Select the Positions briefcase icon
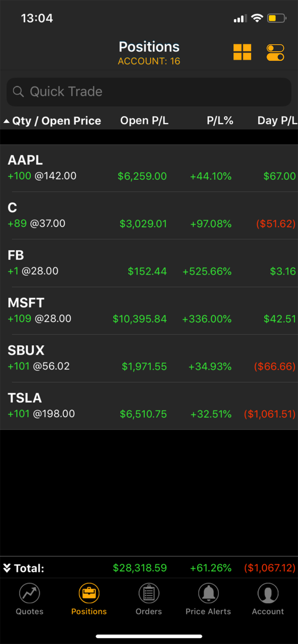The image size is (298, 644). (x=89, y=594)
